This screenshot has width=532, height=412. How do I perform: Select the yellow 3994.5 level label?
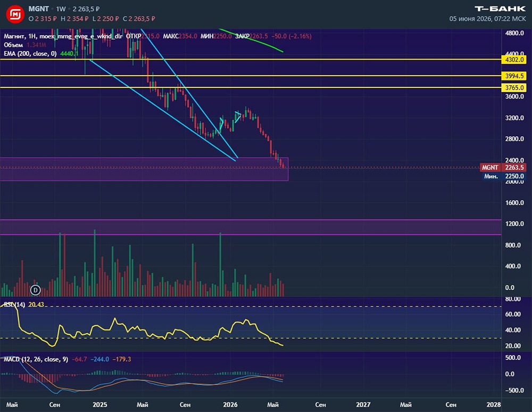coord(514,76)
